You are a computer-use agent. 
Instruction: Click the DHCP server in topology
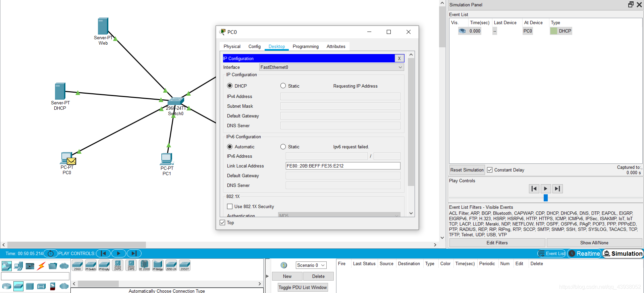(x=60, y=91)
